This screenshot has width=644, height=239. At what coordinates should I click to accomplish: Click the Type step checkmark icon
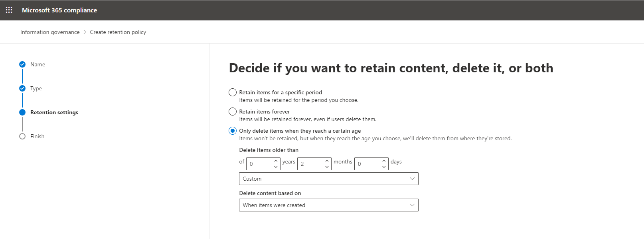point(22,88)
